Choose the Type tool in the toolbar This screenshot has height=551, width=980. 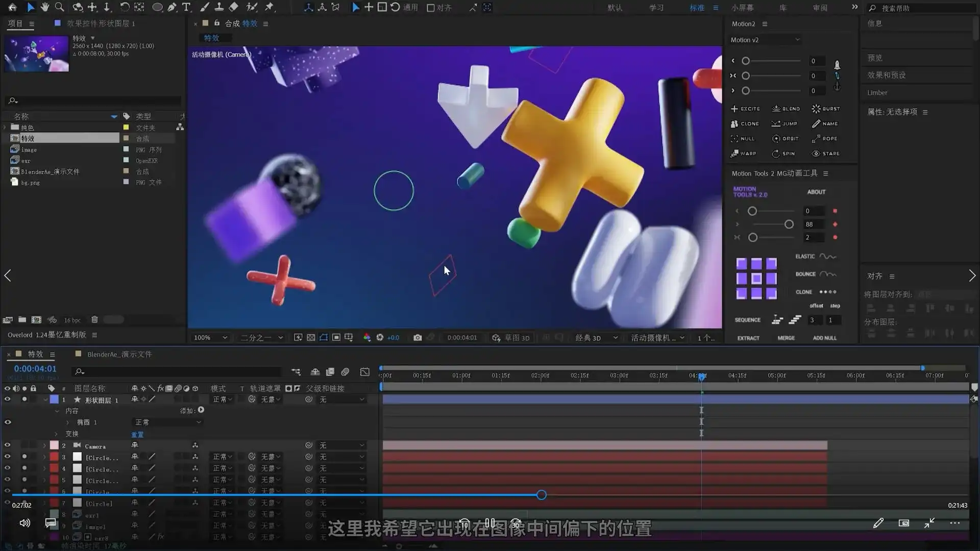tap(186, 8)
